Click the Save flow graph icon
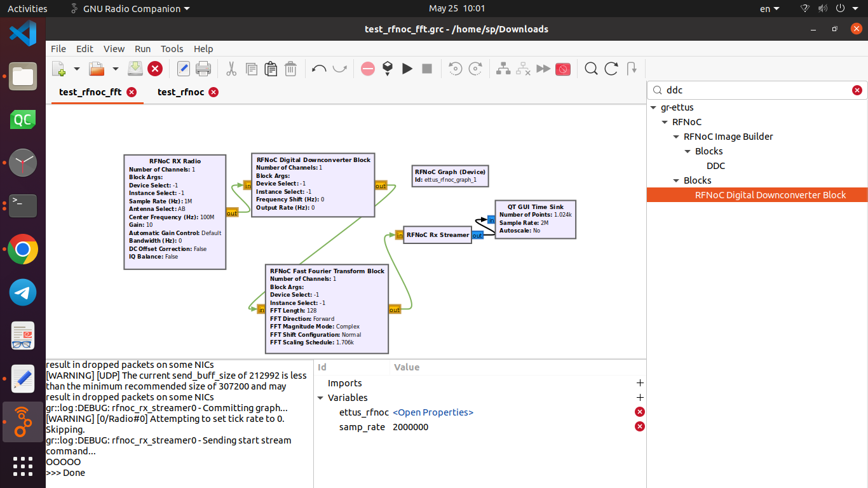The height and width of the screenshot is (488, 868). tap(135, 69)
